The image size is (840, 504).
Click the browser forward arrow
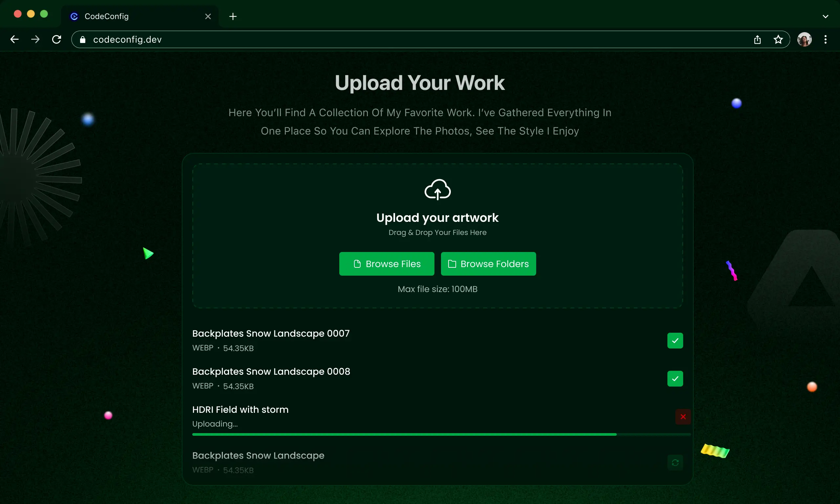coord(35,39)
